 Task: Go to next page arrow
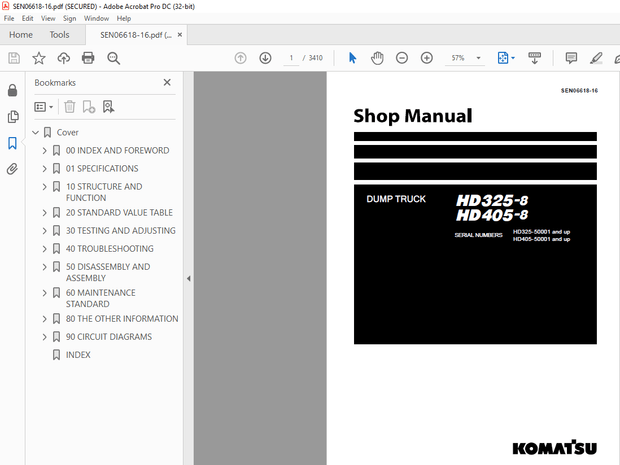tap(265, 58)
